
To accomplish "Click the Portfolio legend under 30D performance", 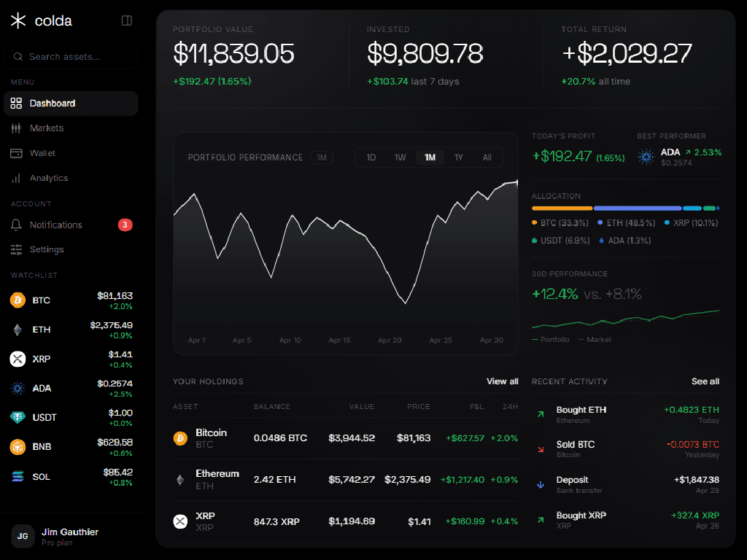I will [551, 340].
